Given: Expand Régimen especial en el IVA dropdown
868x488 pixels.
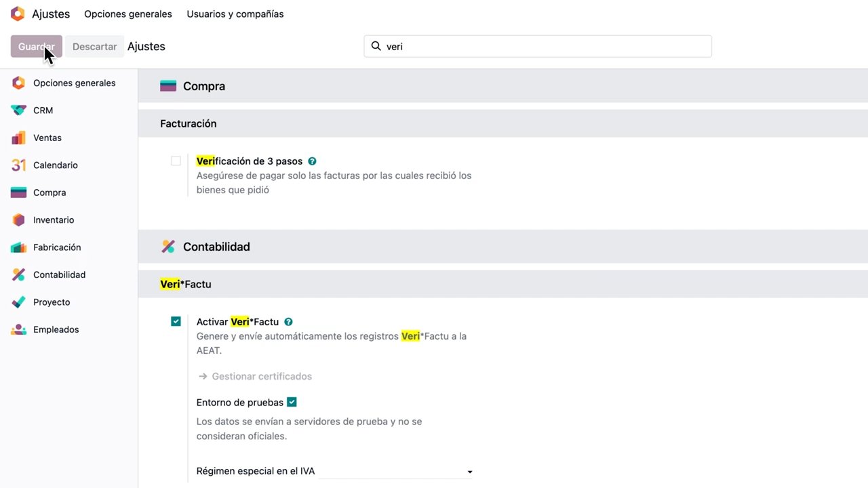Looking at the screenshot, I should [395, 471].
